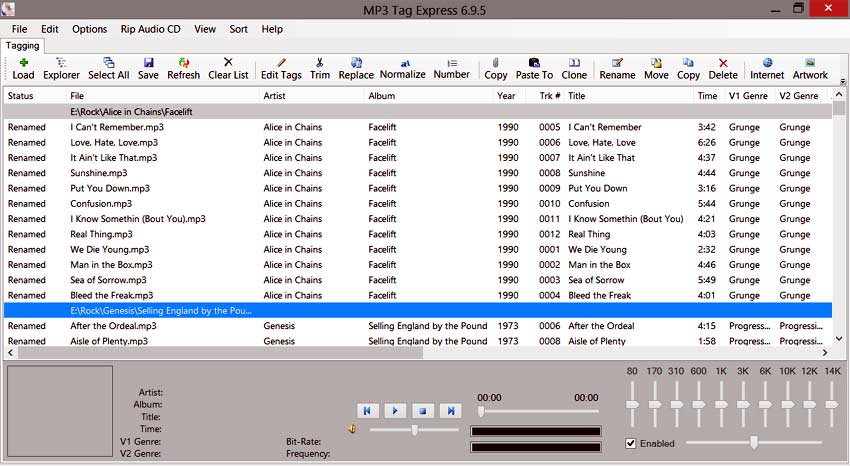Open the Rip Audio CD menu
850x466 pixels.
pyautogui.click(x=150, y=29)
